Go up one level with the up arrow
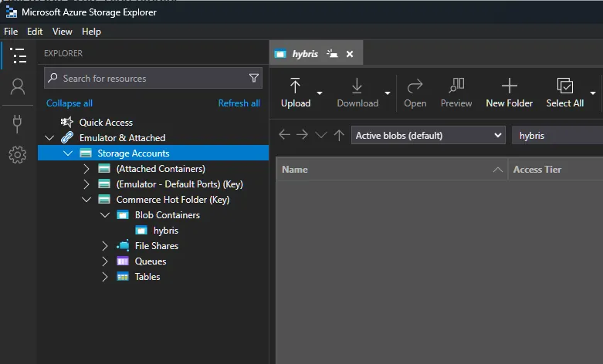 pos(339,135)
